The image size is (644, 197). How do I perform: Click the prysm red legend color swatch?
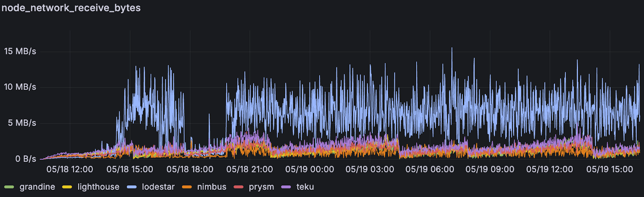(x=239, y=187)
